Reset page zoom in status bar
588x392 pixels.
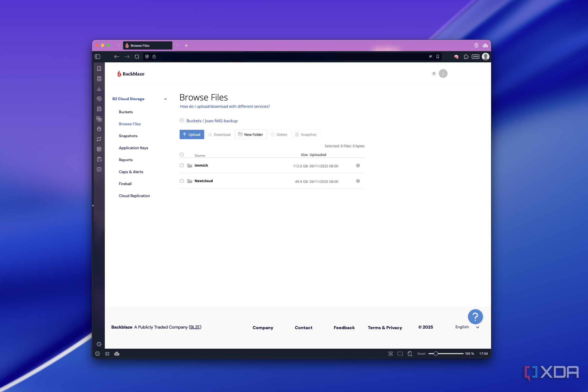pos(421,354)
